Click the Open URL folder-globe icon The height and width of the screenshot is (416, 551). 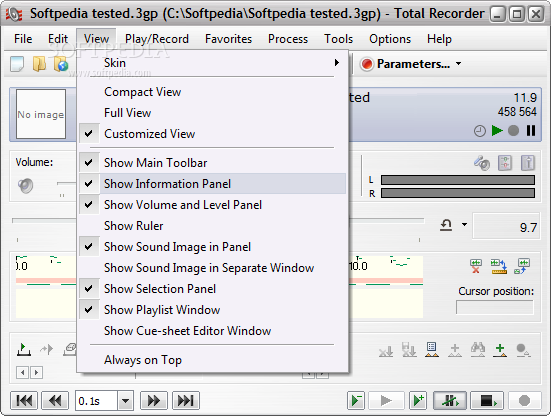pos(61,64)
